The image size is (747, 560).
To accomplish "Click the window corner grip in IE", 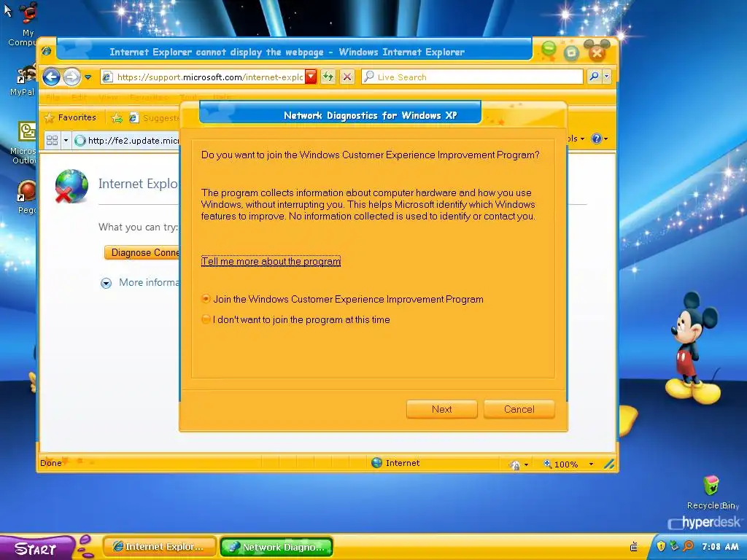I will pyautogui.click(x=609, y=464).
